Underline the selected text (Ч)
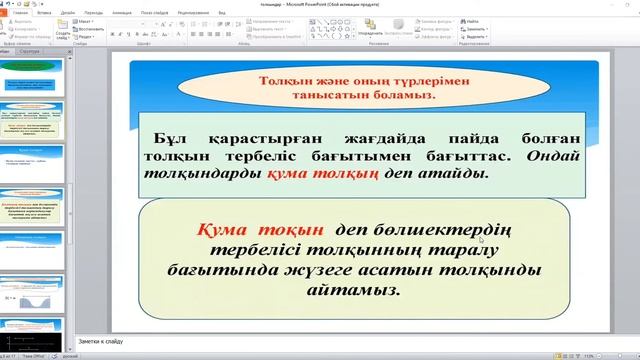This screenshot has height=360, width=640. [129, 35]
